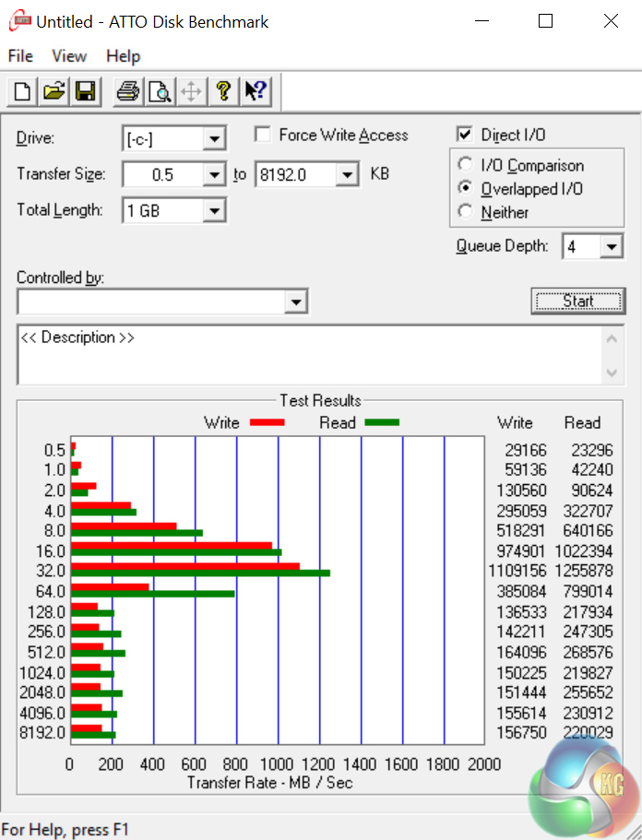Click inside the Description text box

click(309, 355)
